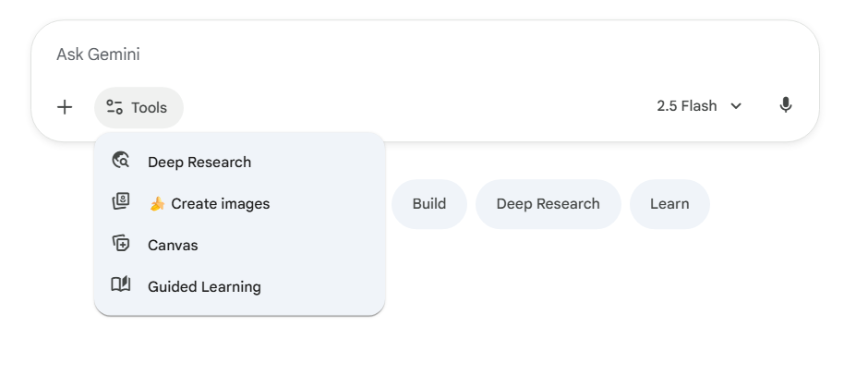Click the Learn suggestion chip
The height and width of the screenshot is (374, 868).
pos(669,204)
